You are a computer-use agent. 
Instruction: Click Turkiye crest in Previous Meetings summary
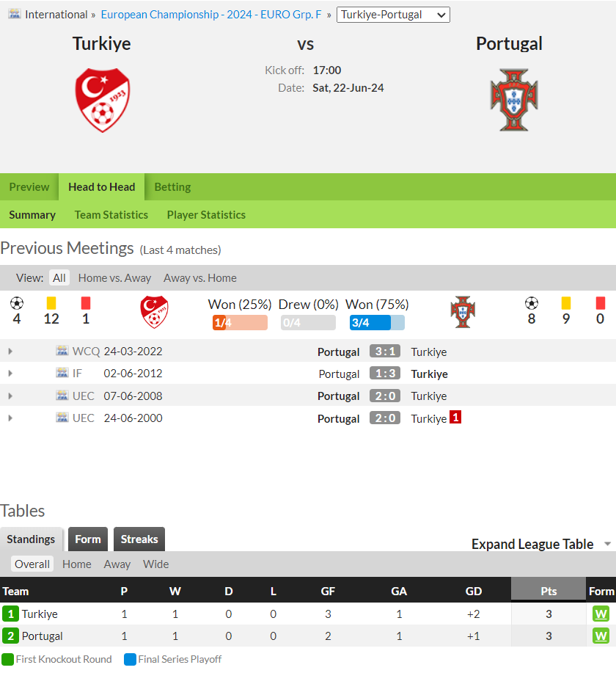click(155, 312)
